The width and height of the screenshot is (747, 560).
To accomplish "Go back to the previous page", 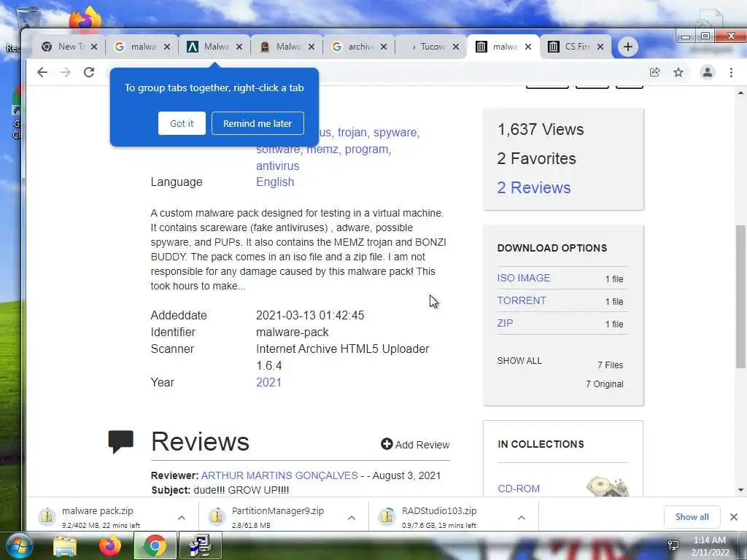I will click(42, 72).
